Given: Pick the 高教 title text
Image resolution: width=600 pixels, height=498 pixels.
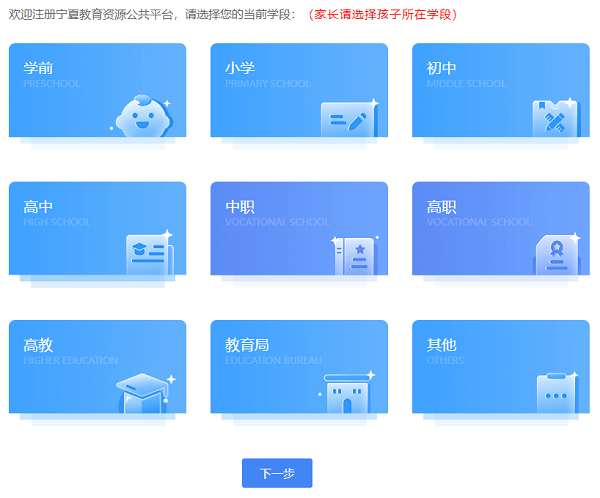Looking at the screenshot, I should pyautogui.click(x=38, y=345).
